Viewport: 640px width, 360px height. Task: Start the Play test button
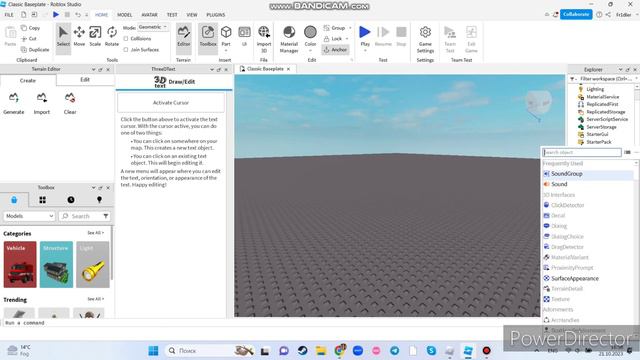(x=365, y=32)
